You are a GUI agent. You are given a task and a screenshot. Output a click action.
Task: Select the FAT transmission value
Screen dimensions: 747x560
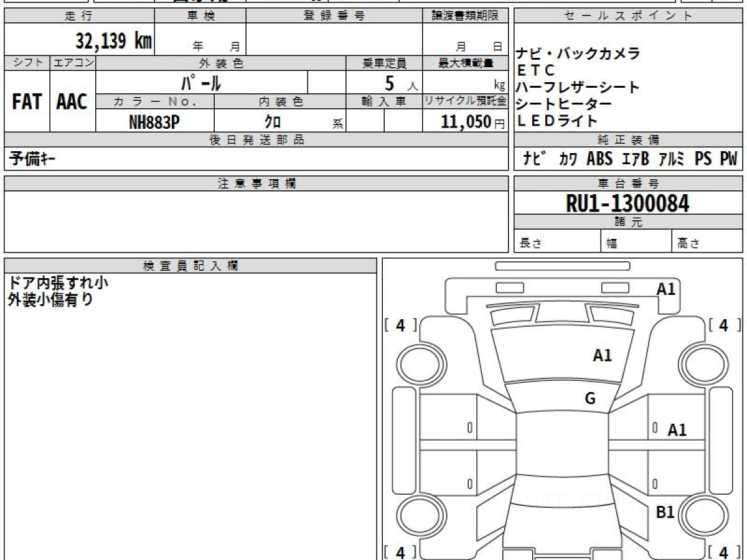pos(27,102)
